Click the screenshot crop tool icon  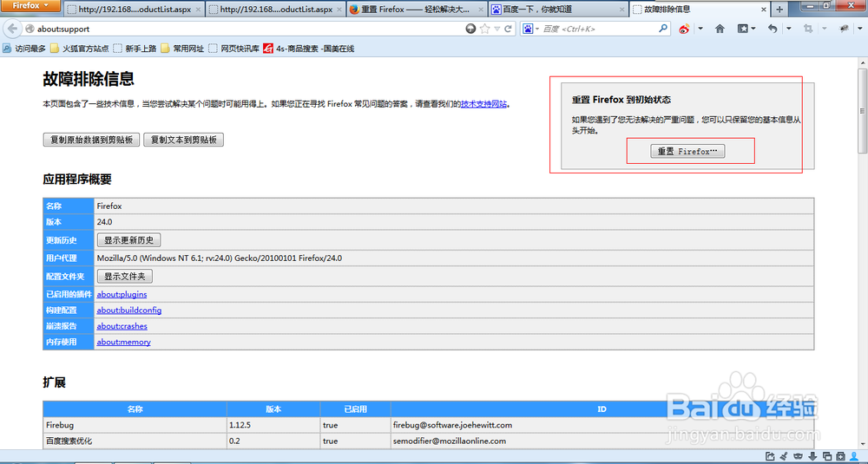click(808, 29)
